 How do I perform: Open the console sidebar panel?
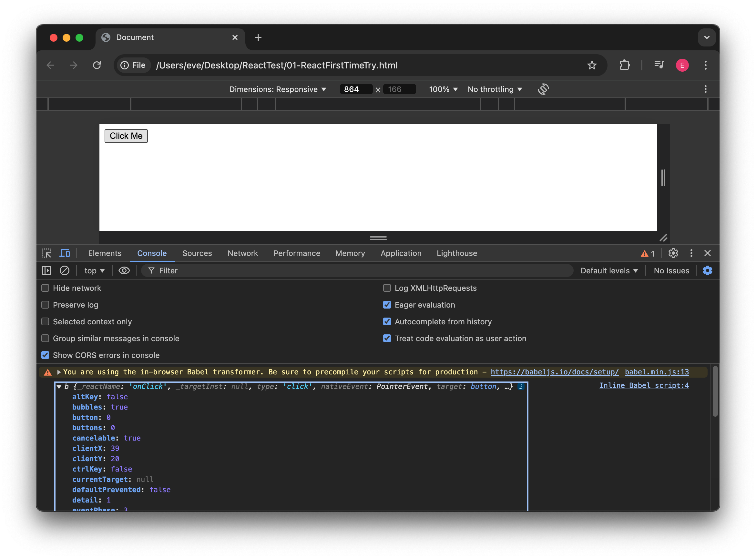pyautogui.click(x=46, y=270)
